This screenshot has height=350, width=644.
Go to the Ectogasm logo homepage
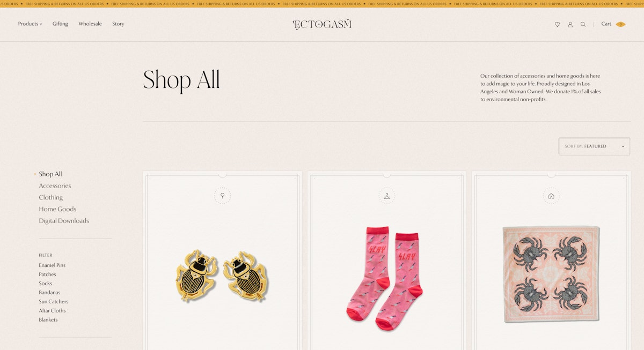[x=322, y=24]
